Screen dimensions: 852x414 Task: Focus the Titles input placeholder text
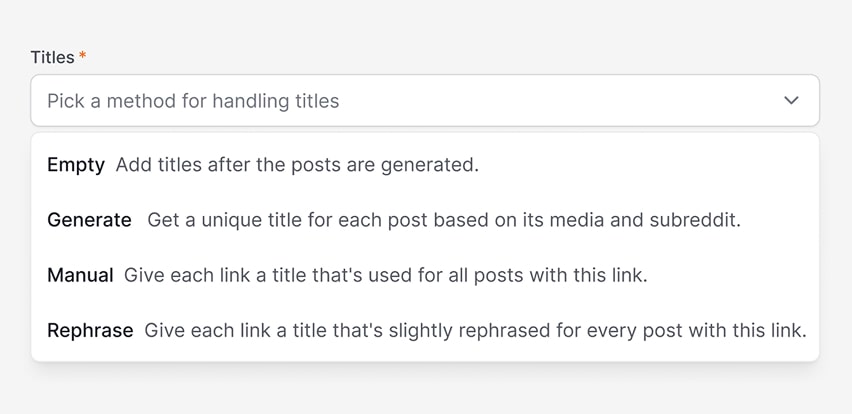[x=193, y=101]
